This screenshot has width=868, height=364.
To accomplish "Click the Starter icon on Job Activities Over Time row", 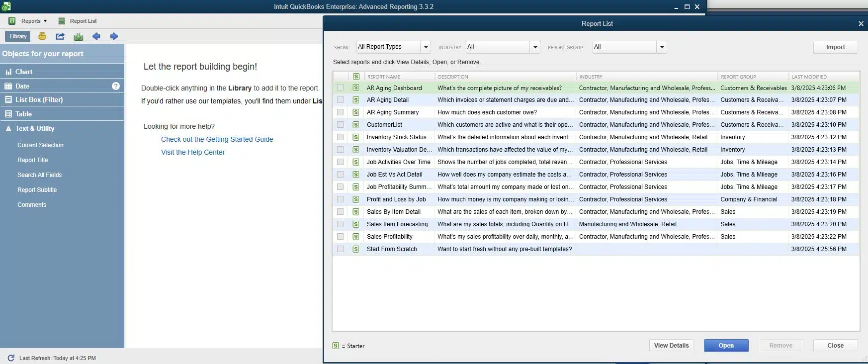I will 356,162.
